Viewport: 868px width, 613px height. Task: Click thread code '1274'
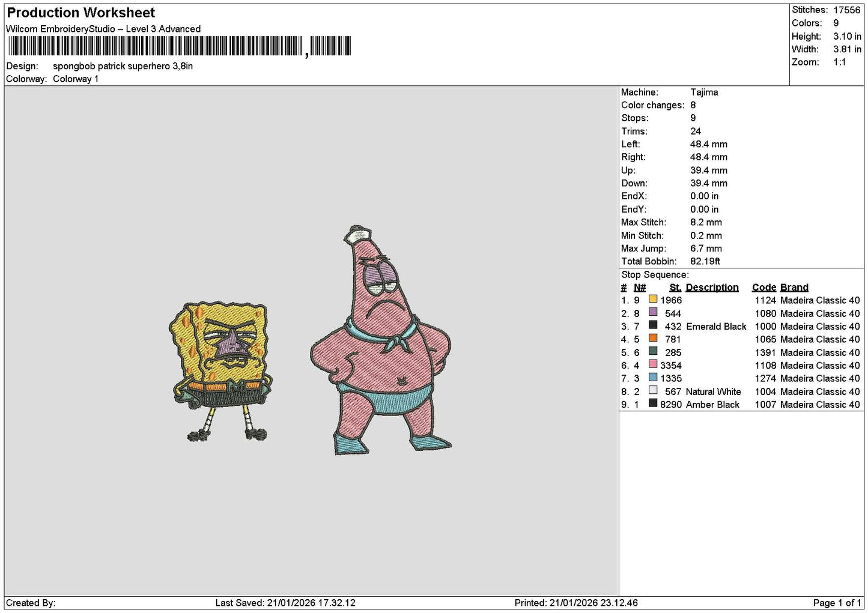coord(765,378)
